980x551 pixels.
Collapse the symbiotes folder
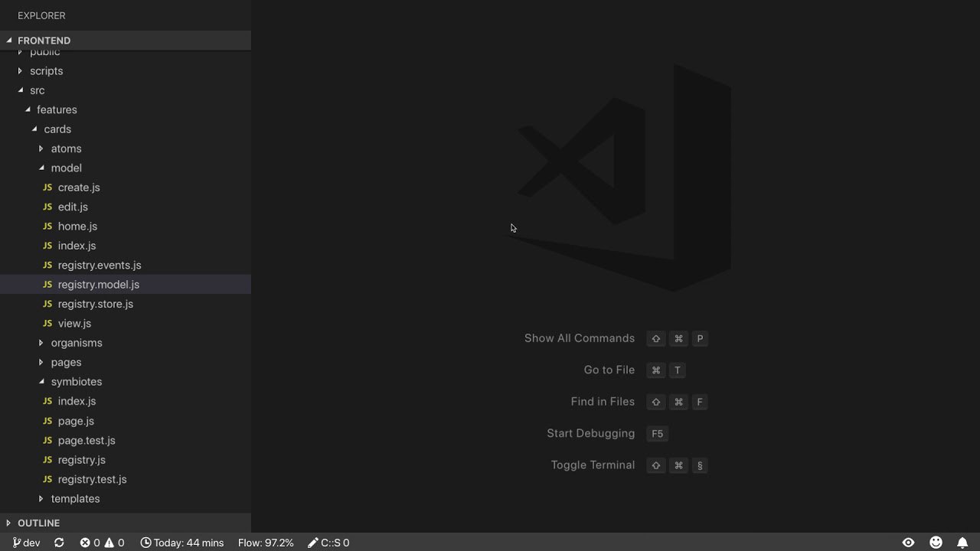[x=126, y=382]
